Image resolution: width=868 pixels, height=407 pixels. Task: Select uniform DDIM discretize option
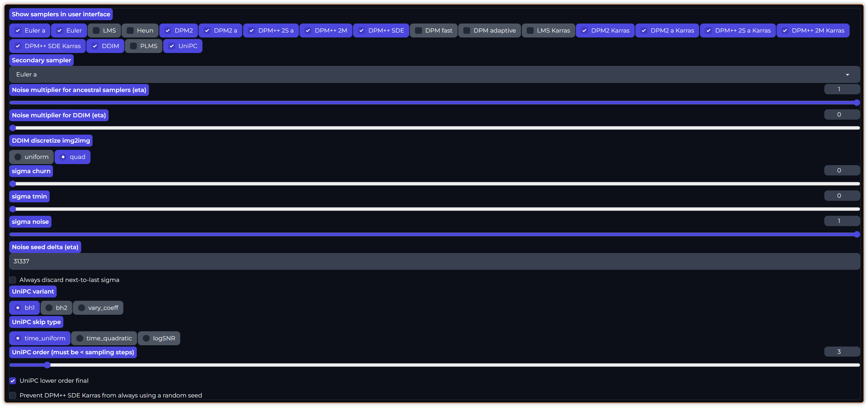click(18, 157)
